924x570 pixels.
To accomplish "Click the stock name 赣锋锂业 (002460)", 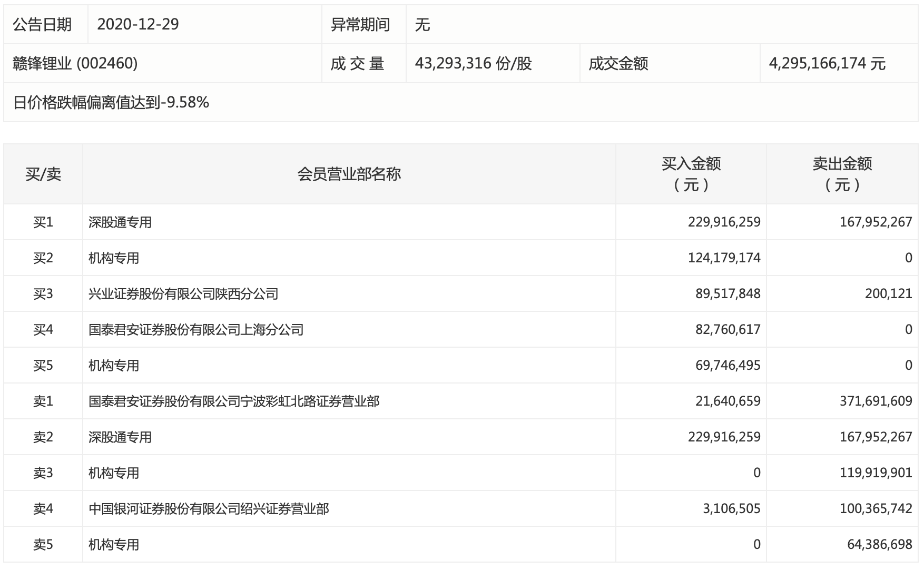I will [x=75, y=63].
